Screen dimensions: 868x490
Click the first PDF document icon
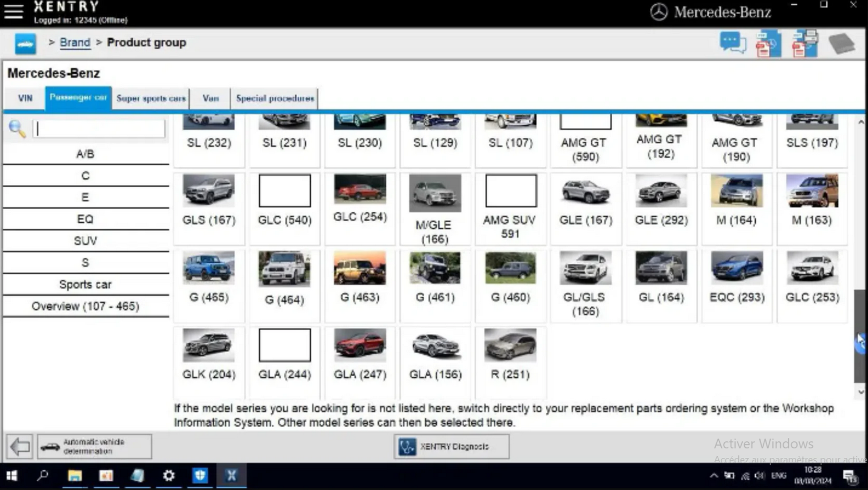click(769, 44)
